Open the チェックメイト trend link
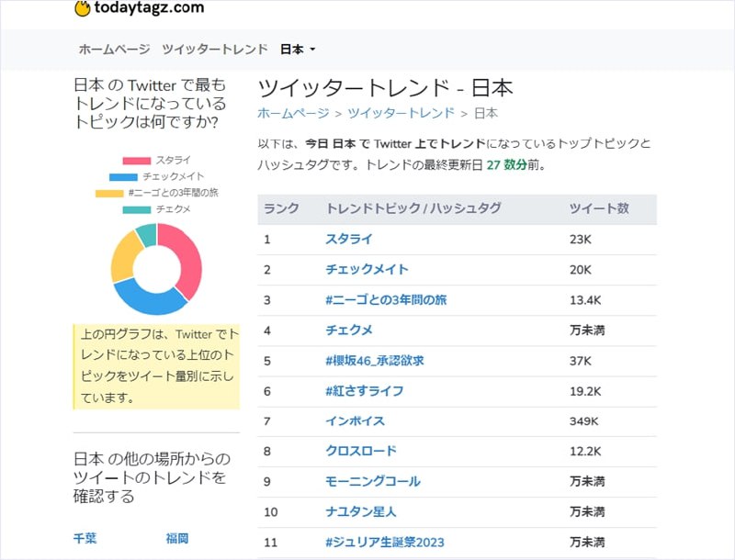Viewport: 735px width, 560px height. click(x=367, y=270)
